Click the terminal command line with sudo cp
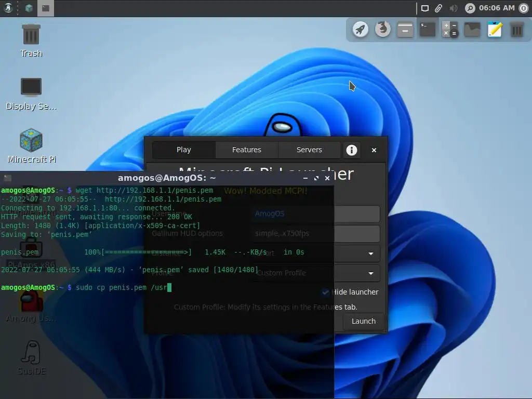The width and height of the screenshot is (532, 399). coord(86,287)
